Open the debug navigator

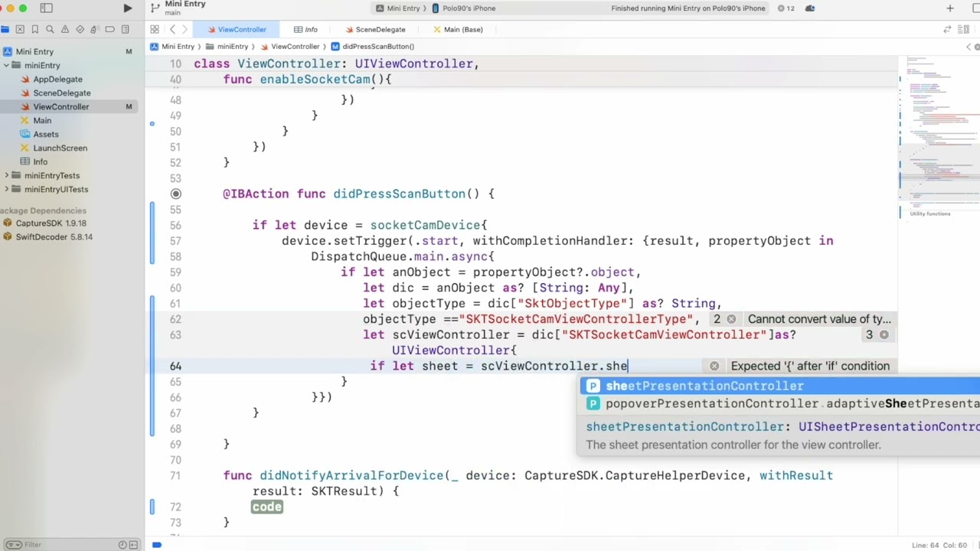[x=94, y=29]
